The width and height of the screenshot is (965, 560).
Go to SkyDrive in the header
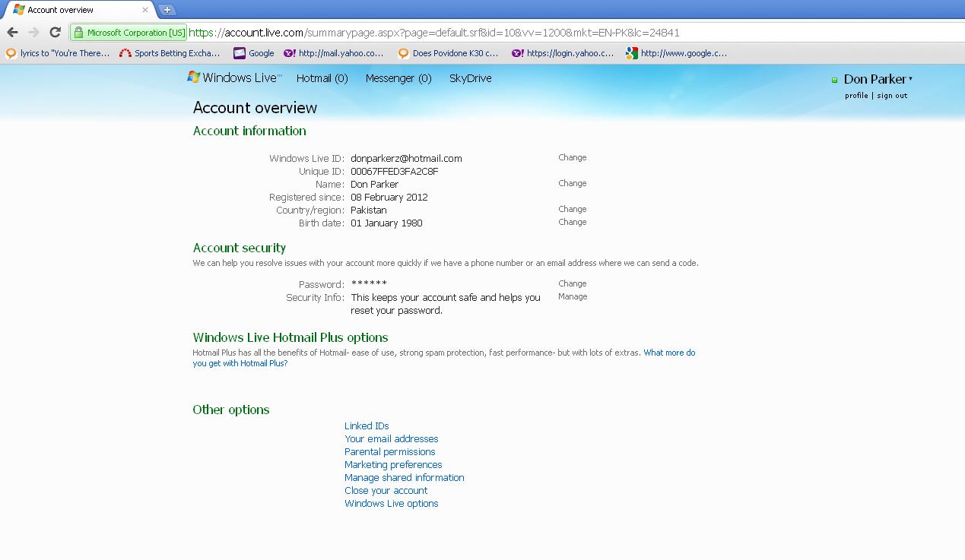[x=470, y=78]
